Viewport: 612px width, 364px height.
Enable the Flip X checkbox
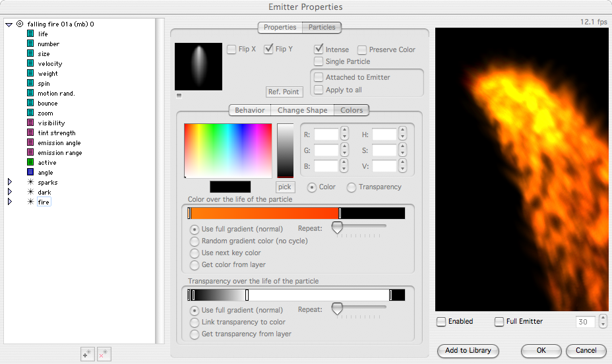tap(231, 49)
